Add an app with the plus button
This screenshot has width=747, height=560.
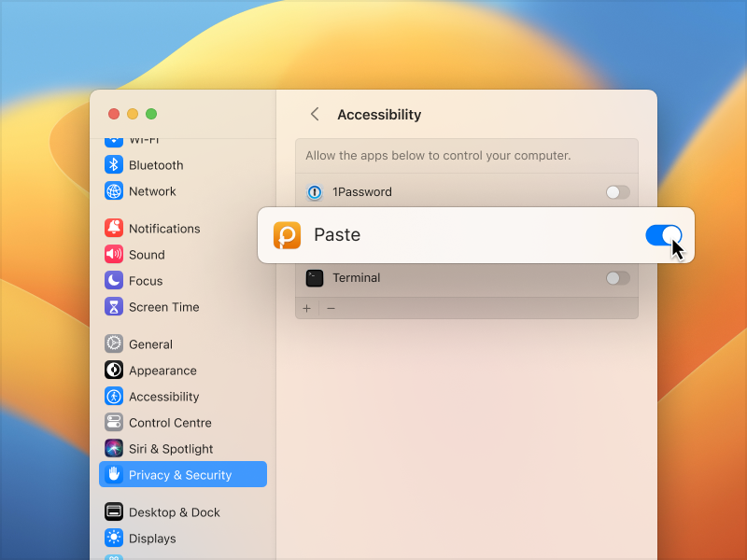pyautogui.click(x=307, y=309)
